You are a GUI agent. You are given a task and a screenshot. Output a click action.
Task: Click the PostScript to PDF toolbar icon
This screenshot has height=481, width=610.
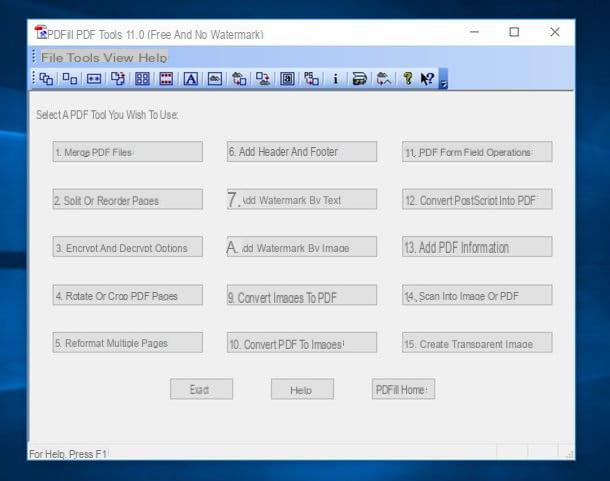(311, 79)
